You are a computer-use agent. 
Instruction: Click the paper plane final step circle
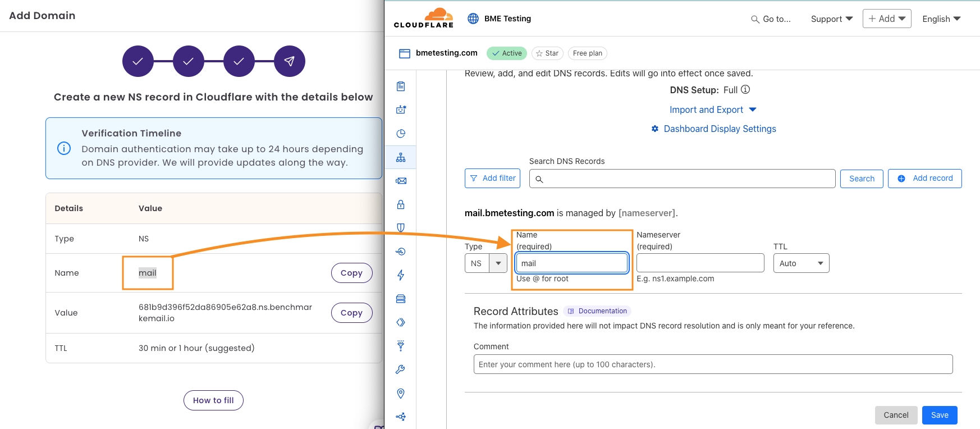(290, 61)
